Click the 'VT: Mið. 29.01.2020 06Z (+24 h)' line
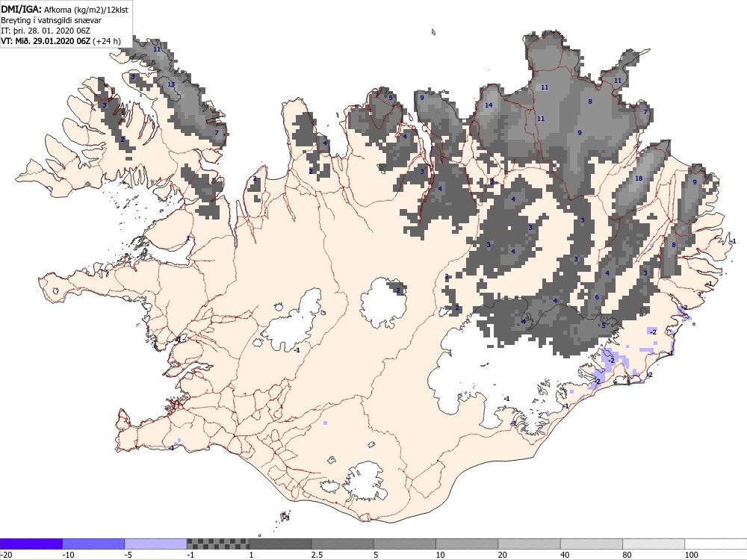Screen dimensions: 747x560 pyautogui.click(x=61, y=41)
